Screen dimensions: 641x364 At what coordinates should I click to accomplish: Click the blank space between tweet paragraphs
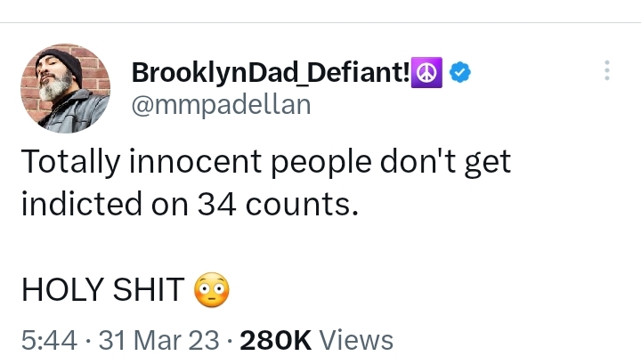(265, 246)
